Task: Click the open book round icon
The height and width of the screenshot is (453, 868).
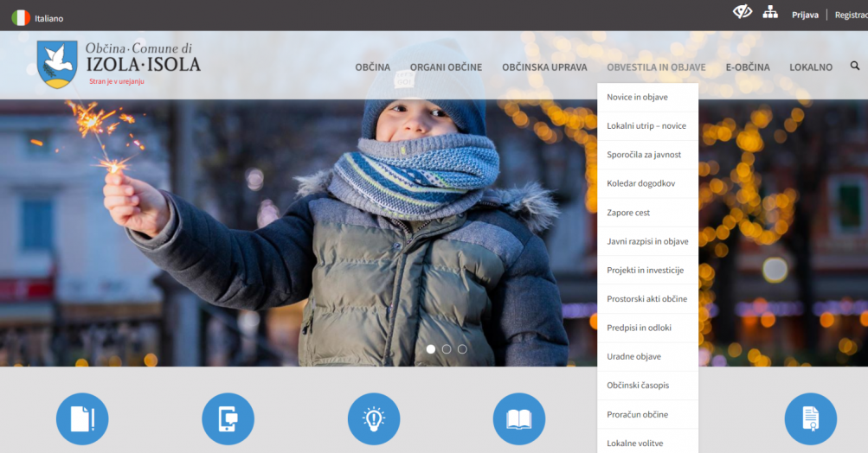Action: point(519,418)
